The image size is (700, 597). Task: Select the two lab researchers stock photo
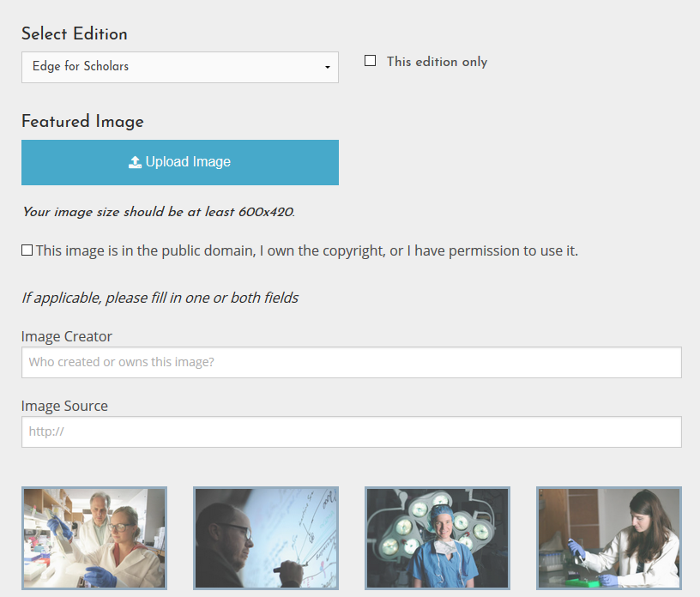[x=94, y=538]
